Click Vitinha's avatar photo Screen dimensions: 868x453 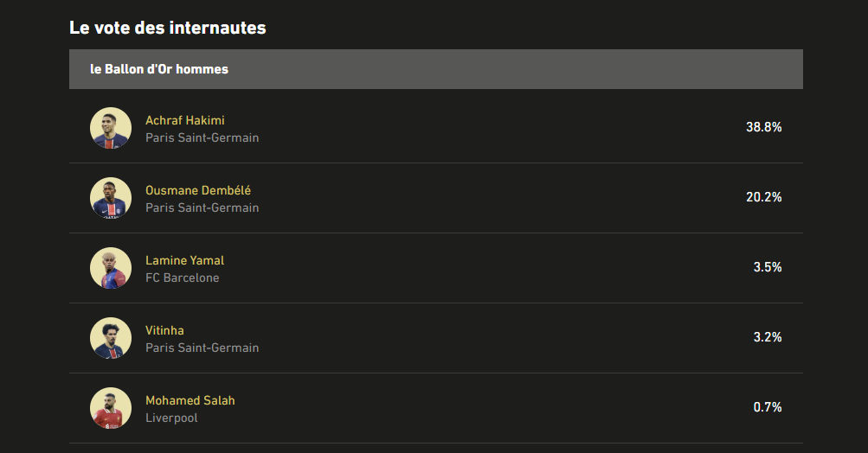(x=111, y=338)
